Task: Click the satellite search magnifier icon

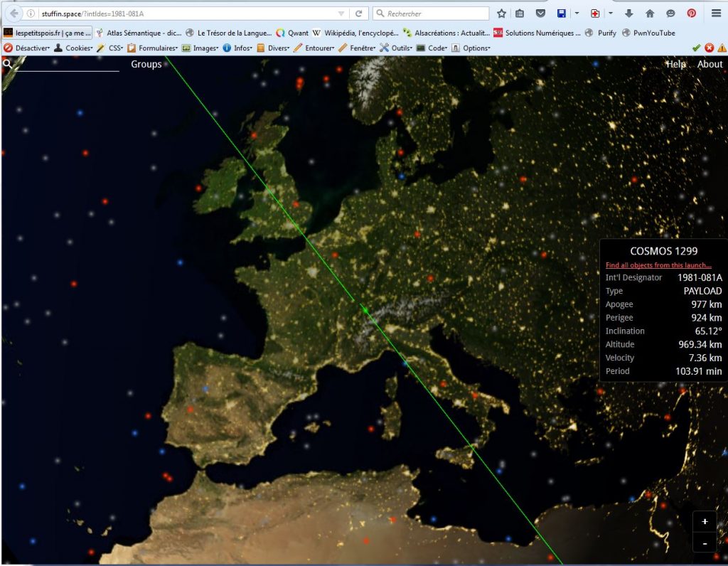Action: 7,64
